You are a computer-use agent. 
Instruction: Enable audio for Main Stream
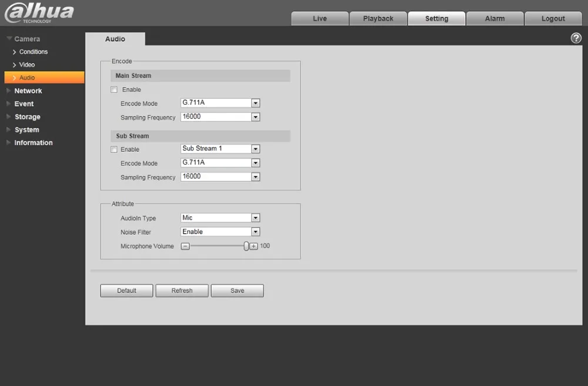tap(114, 89)
